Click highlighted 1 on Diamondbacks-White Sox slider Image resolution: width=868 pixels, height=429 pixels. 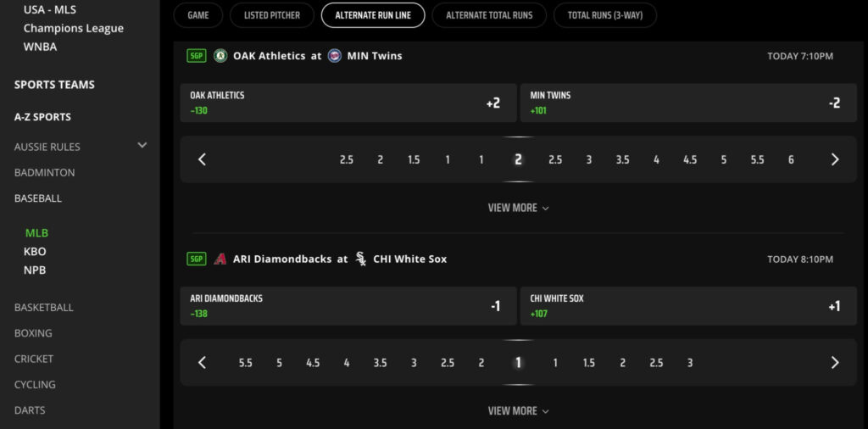click(x=518, y=363)
